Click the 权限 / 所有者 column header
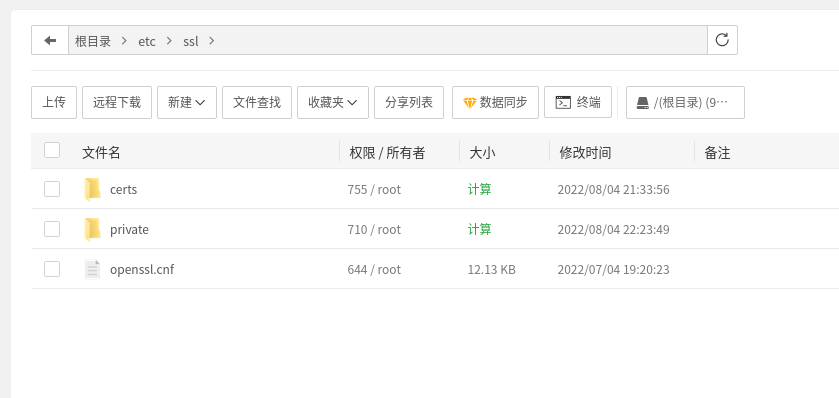839x398 pixels. click(387, 153)
